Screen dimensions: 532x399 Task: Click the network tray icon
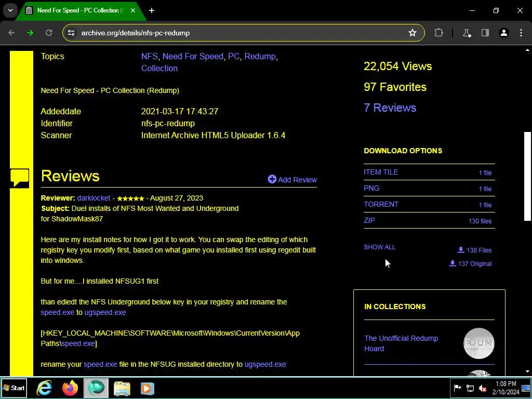pos(470,388)
